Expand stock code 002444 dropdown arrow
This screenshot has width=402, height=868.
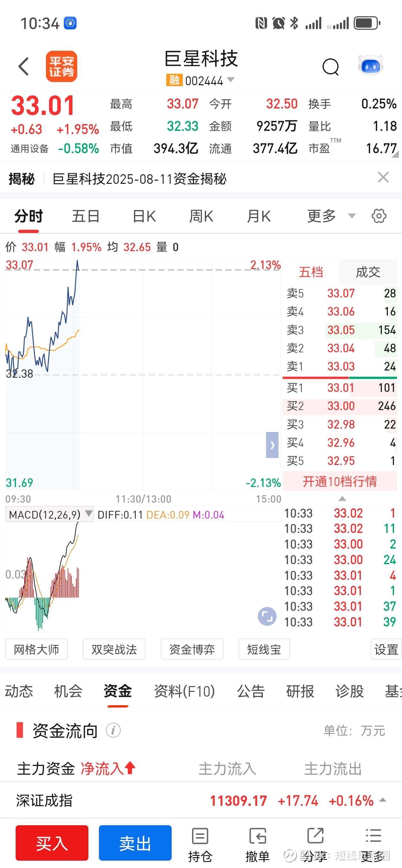coord(231,80)
